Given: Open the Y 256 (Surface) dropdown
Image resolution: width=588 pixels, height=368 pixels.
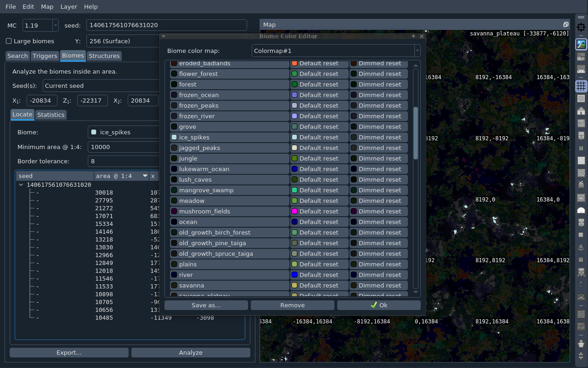Looking at the screenshot, I should click(x=122, y=41).
